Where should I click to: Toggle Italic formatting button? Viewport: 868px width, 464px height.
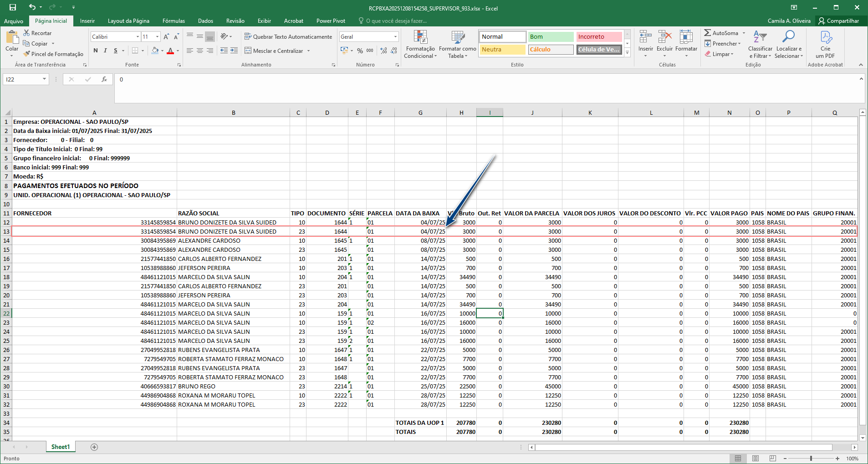(105, 51)
